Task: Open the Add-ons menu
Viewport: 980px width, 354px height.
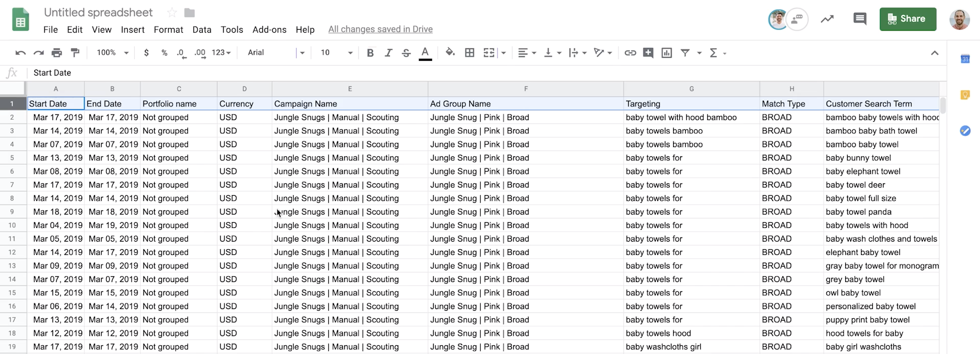Action: click(x=269, y=30)
